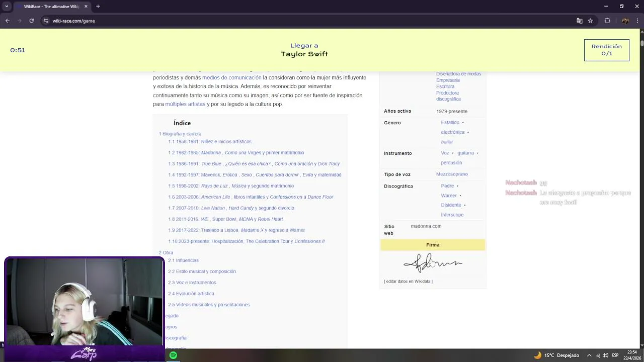Open the taskbar clock showing 23:54

[632, 355]
